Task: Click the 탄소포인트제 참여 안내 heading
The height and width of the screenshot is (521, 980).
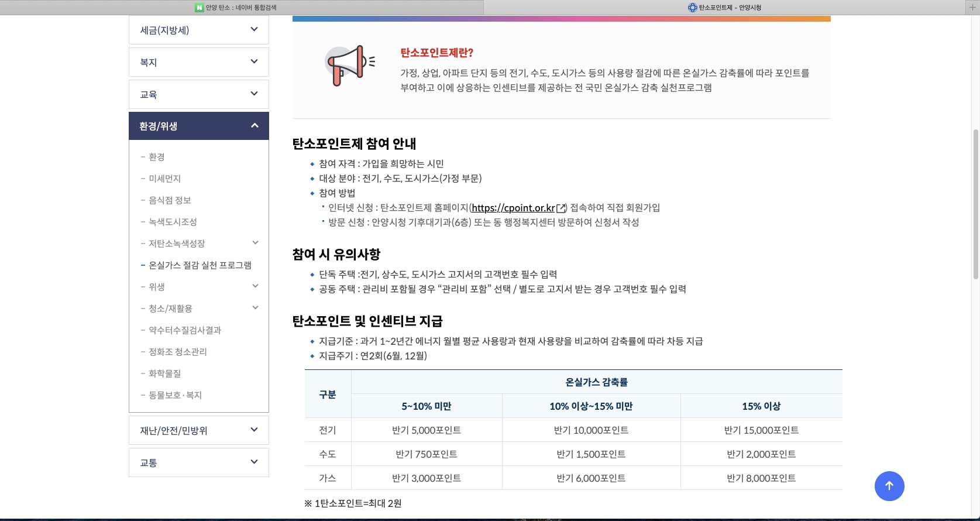Action: pyautogui.click(x=354, y=143)
